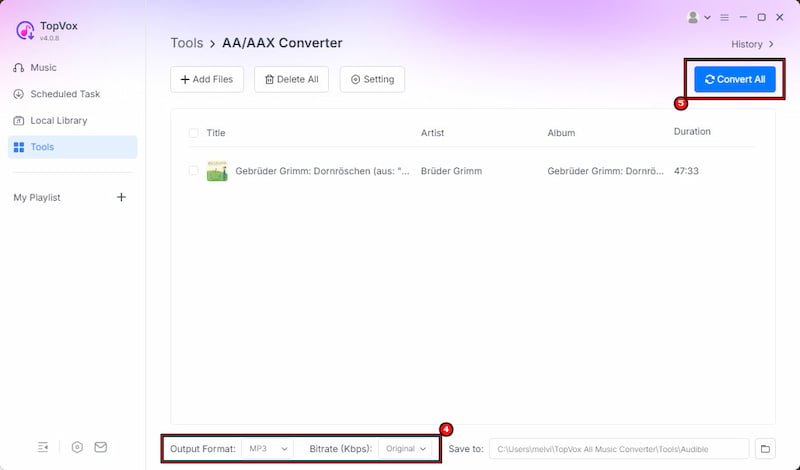The width and height of the screenshot is (800, 470).
Task: Select the Tools sidebar item
Action: (x=72, y=147)
